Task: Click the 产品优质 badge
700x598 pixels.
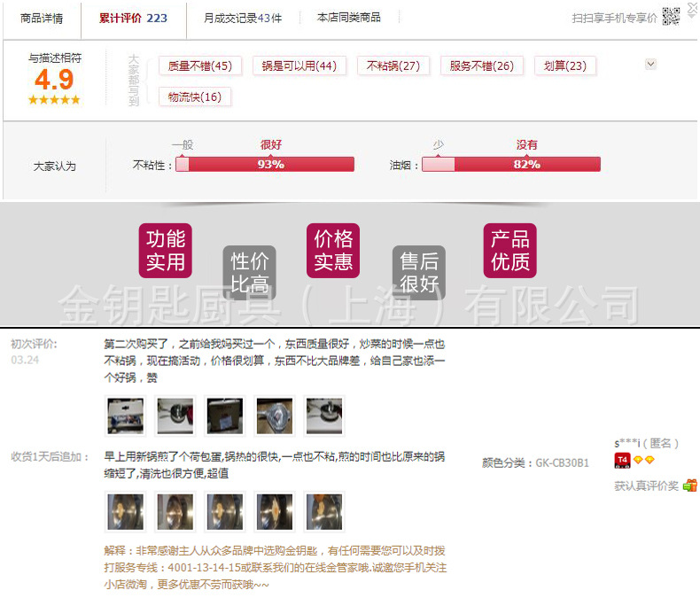Action: (x=509, y=251)
